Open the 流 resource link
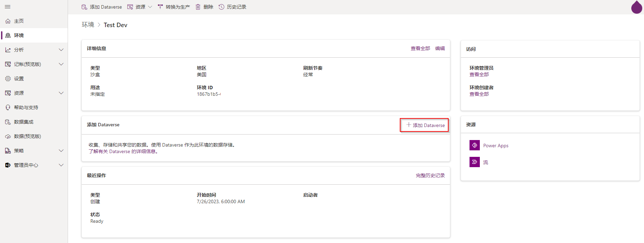 [x=486, y=162]
